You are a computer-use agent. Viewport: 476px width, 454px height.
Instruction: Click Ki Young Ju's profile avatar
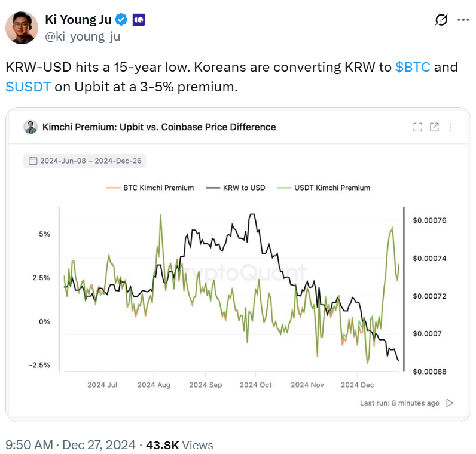(x=23, y=27)
